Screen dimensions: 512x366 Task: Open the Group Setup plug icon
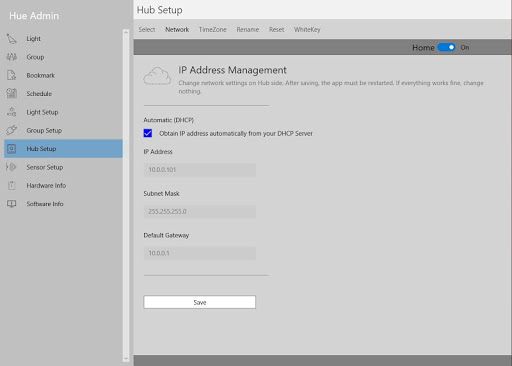click(11, 130)
